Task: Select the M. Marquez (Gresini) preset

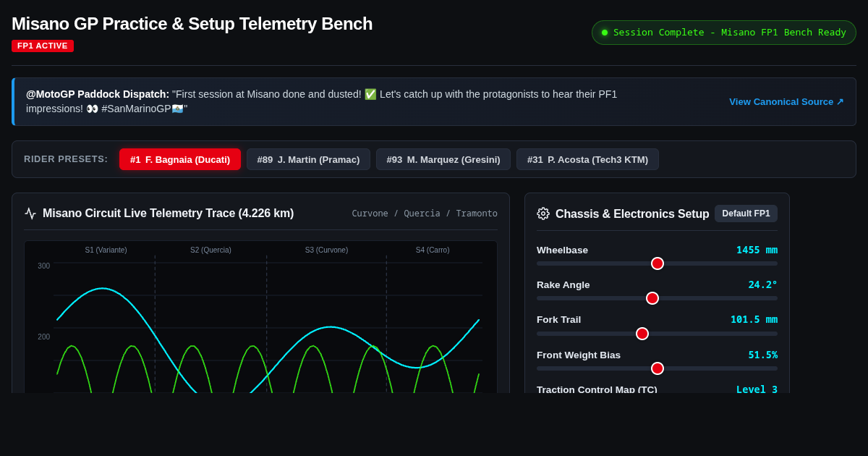Action: click(x=443, y=159)
